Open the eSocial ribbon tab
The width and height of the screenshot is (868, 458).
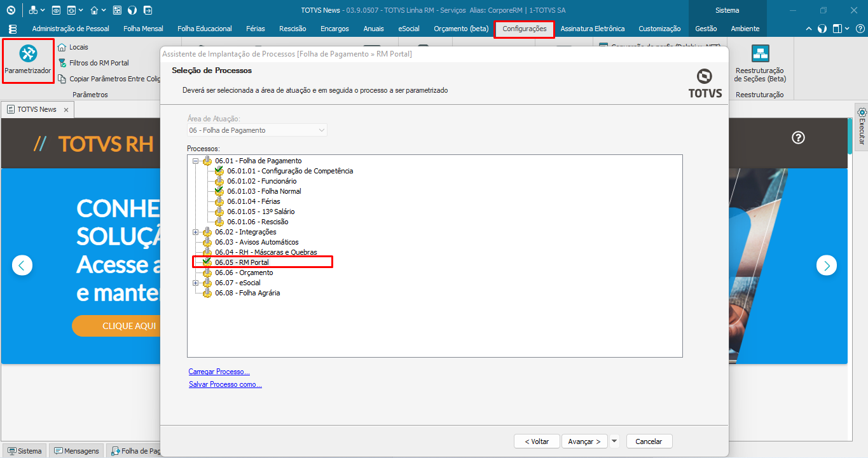click(409, 29)
